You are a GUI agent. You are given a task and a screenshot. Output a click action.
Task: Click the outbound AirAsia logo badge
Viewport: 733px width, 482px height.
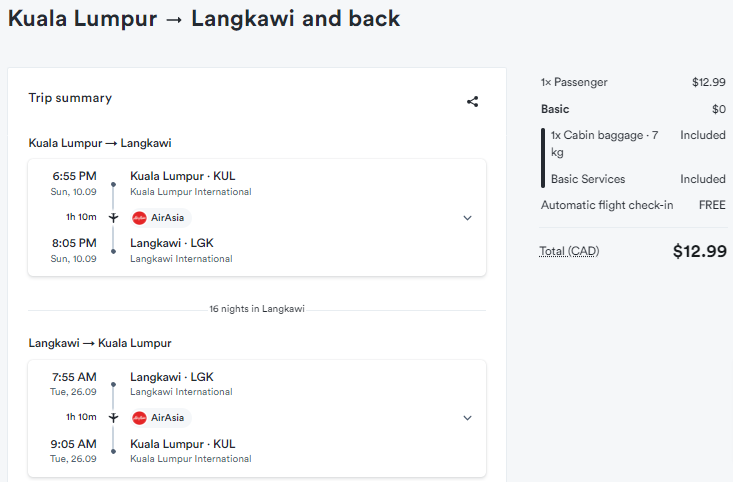point(160,217)
